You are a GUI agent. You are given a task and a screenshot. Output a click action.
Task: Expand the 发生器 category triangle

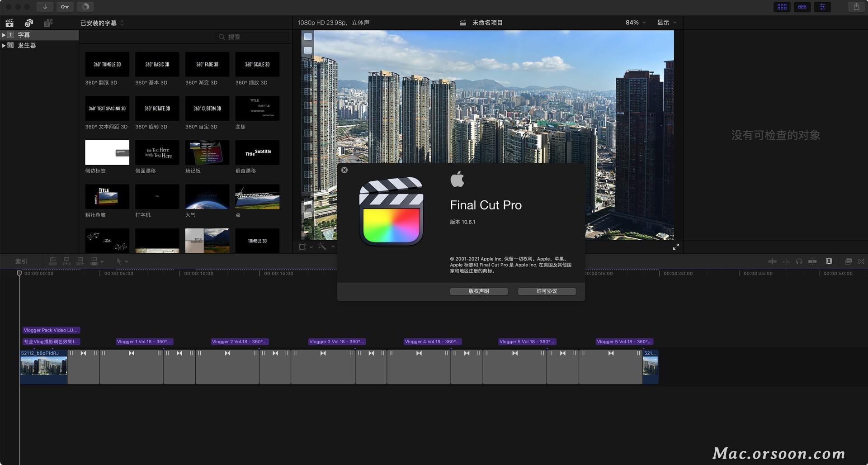pyautogui.click(x=4, y=45)
